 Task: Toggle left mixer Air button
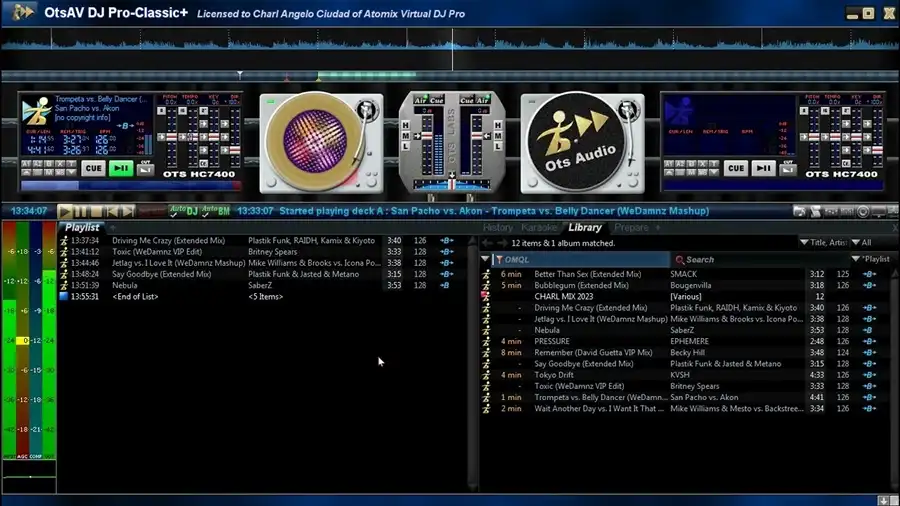(421, 100)
